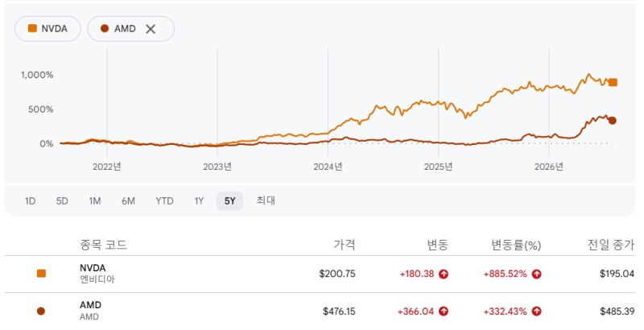Click the 변동률(%) column header

pyautogui.click(x=516, y=245)
